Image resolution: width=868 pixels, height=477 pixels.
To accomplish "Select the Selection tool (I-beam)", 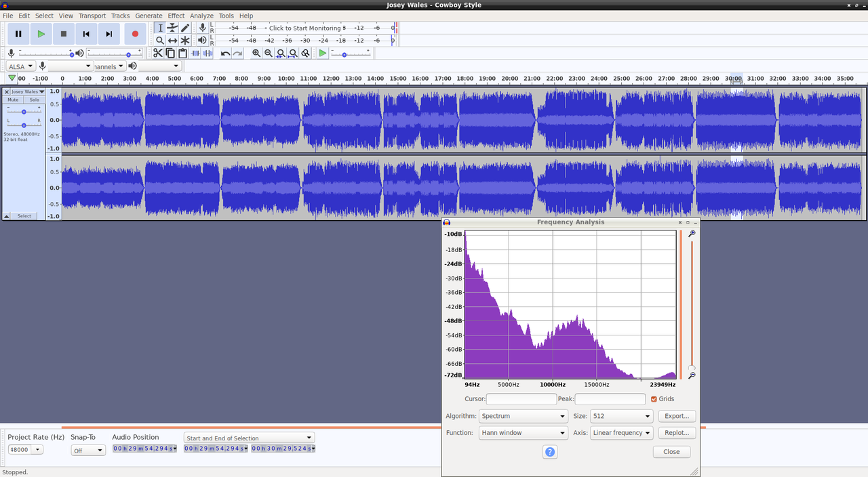I will pyautogui.click(x=160, y=28).
